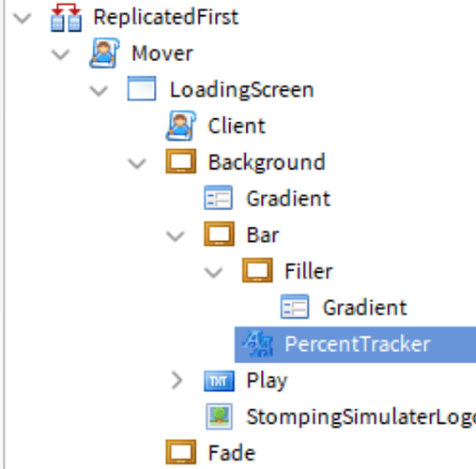Click the LoadingScreen ScreenGui icon

142,88
